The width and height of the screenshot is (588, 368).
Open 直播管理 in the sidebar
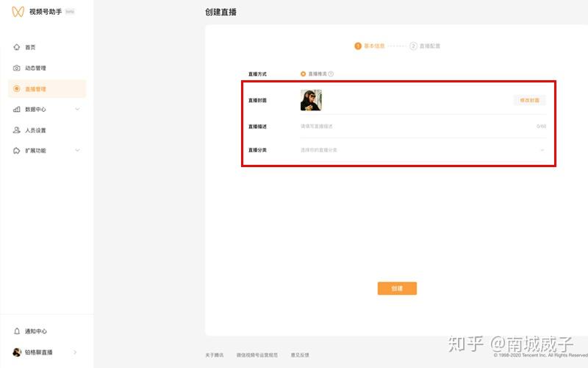pyautogui.click(x=47, y=88)
